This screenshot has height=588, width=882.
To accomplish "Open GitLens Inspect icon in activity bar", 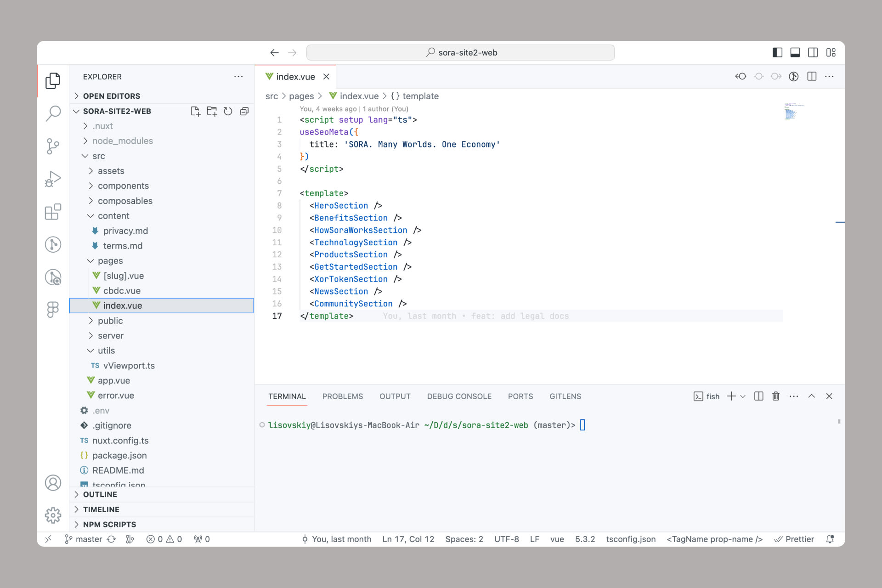I will pos(53,277).
